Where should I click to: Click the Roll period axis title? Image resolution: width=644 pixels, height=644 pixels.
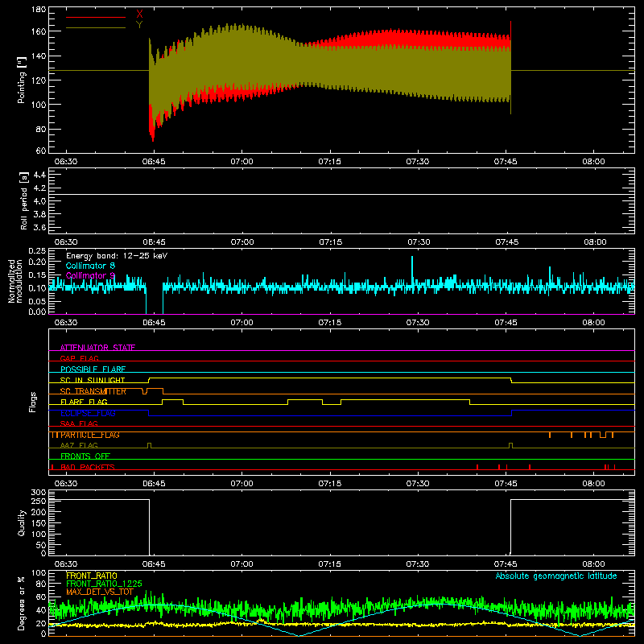click(x=23, y=200)
